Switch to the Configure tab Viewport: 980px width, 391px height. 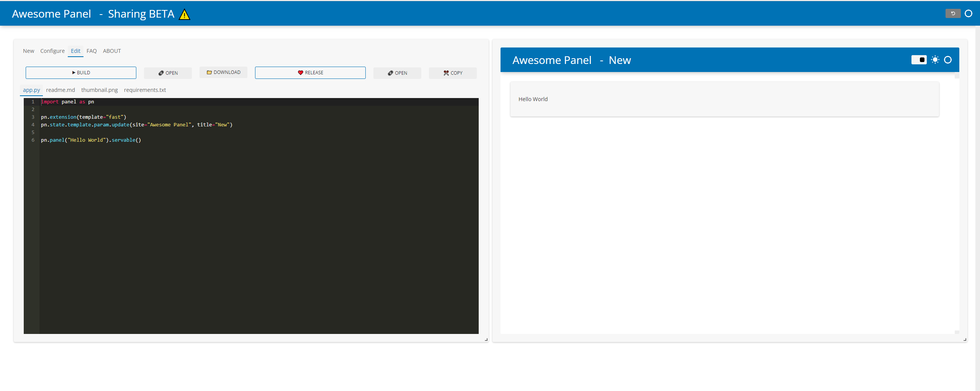click(x=52, y=51)
